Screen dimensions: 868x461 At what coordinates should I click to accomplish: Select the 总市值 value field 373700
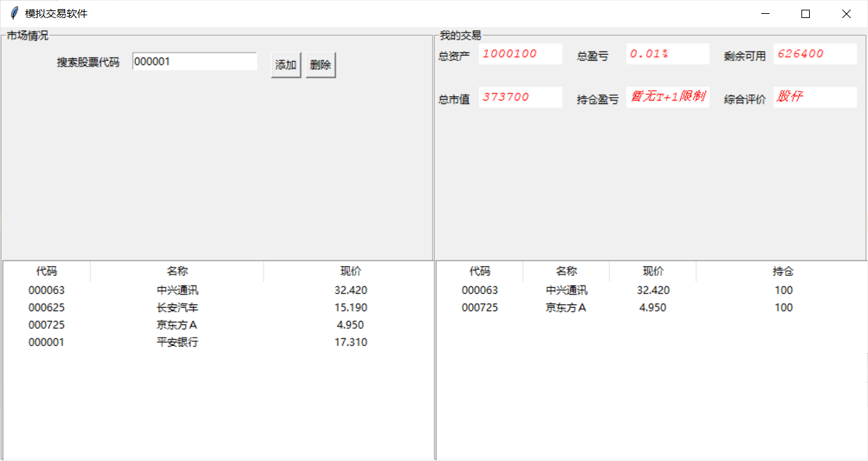coord(520,97)
